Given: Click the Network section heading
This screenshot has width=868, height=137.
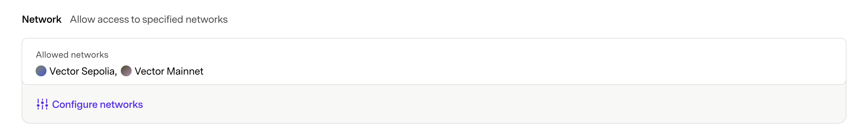Looking at the screenshot, I should tap(42, 19).
